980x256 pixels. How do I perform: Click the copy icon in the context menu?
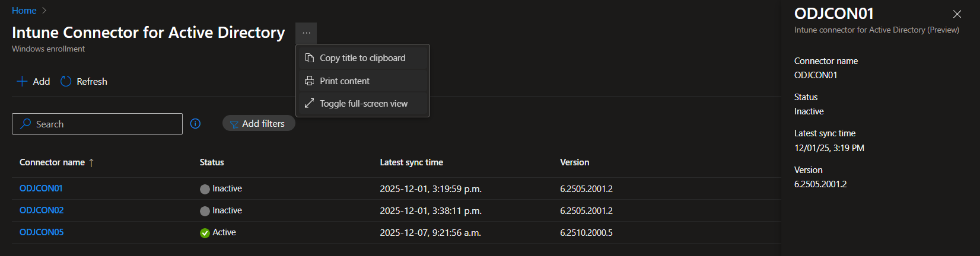coord(309,57)
